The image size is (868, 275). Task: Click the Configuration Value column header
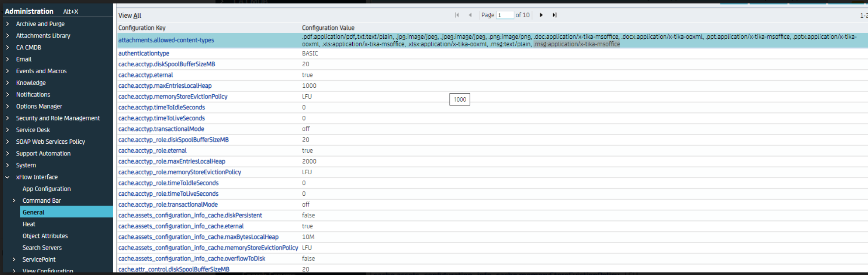[328, 28]
